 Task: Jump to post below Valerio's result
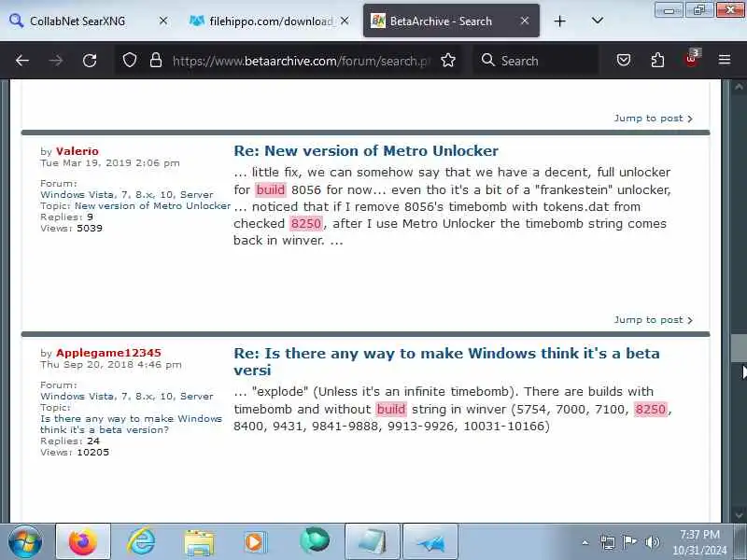pyautogui.click(x=653, y=320)
